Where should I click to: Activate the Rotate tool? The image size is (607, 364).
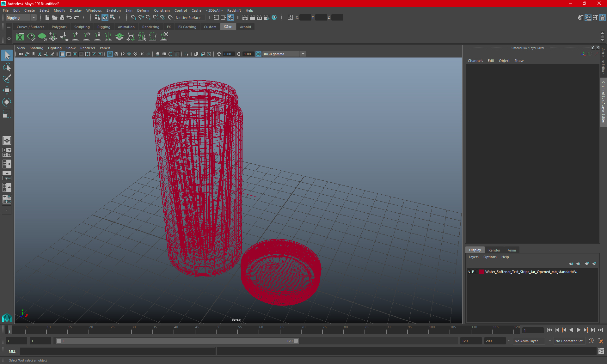coord(7,102)
